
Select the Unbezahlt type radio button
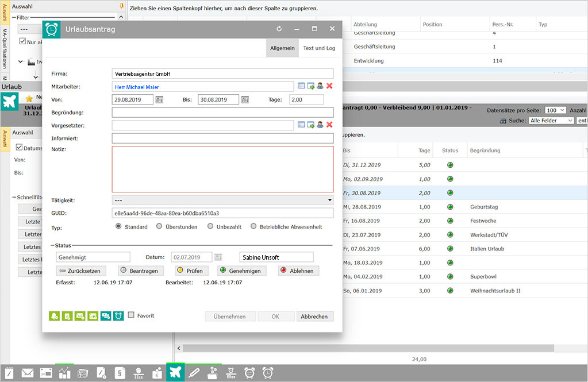[x=210, y=226]
